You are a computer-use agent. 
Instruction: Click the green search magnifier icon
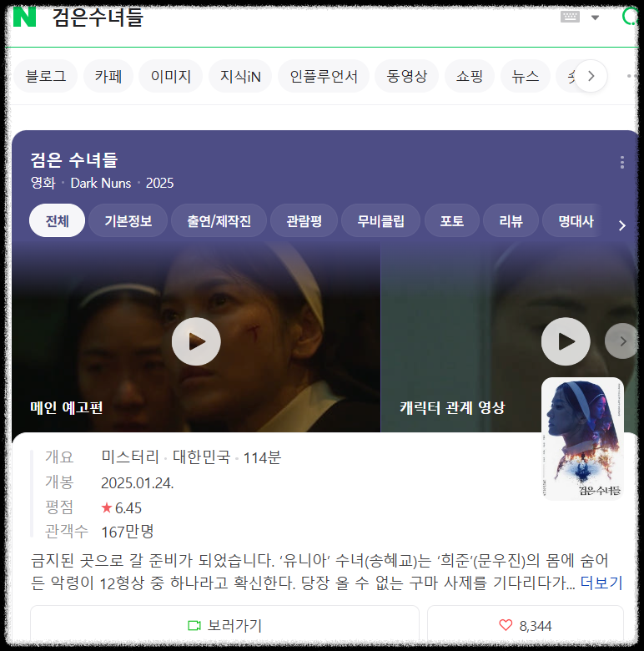click(x=630, y=17)
